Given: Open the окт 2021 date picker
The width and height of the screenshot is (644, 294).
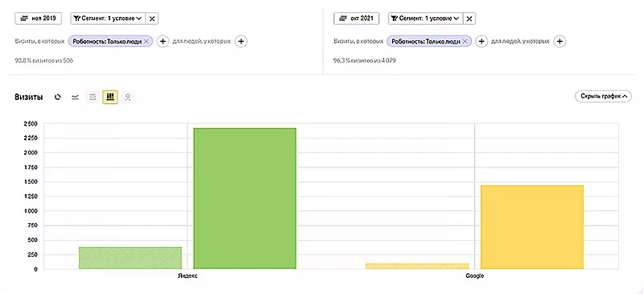Looking at the screenshot, I should tap(356, 19).
